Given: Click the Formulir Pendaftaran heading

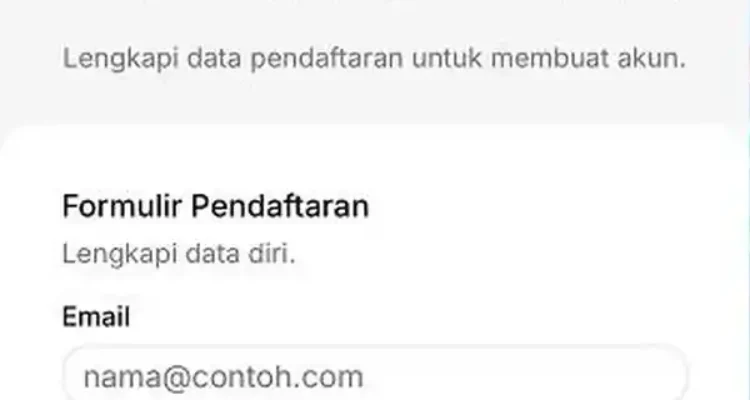Looking at the screenshot, I should click(x=215, y=207).
